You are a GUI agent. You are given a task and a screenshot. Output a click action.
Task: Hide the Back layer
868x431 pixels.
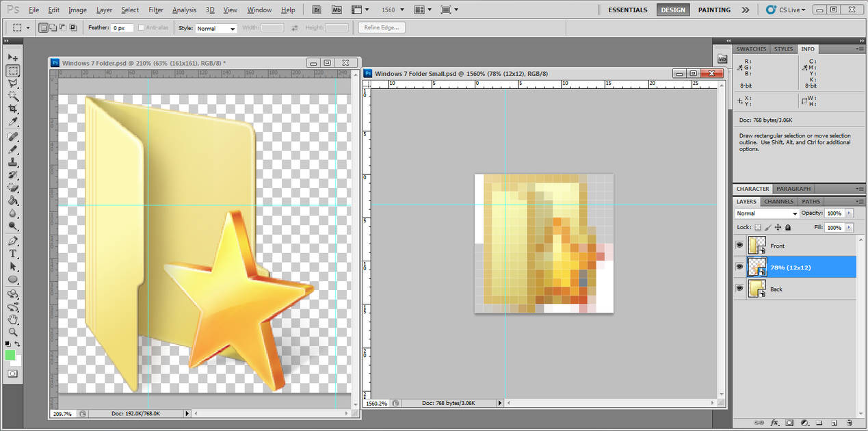pyautogui.click(x=739, y=289)
